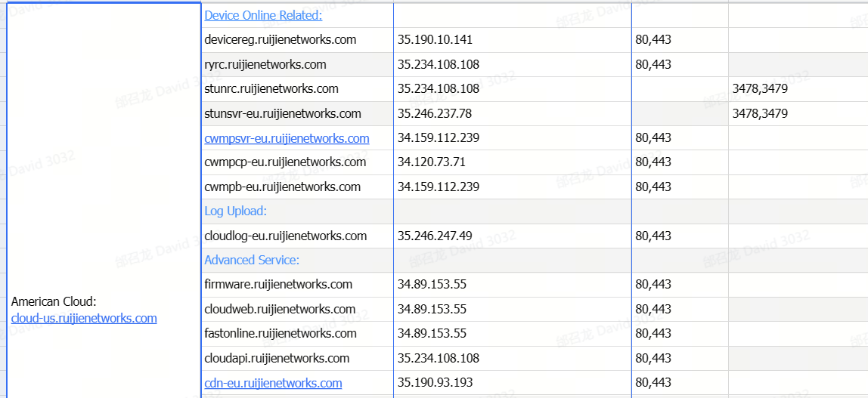The image size is (868, 398).
Task: Select IP address 35.246.247.49
Action: click(435, 236)
